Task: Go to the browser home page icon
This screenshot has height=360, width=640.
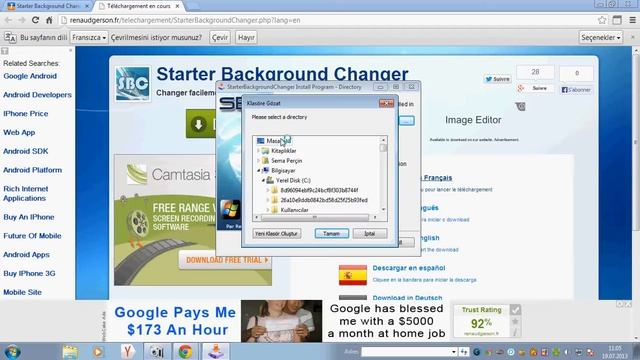Action: 49,20
